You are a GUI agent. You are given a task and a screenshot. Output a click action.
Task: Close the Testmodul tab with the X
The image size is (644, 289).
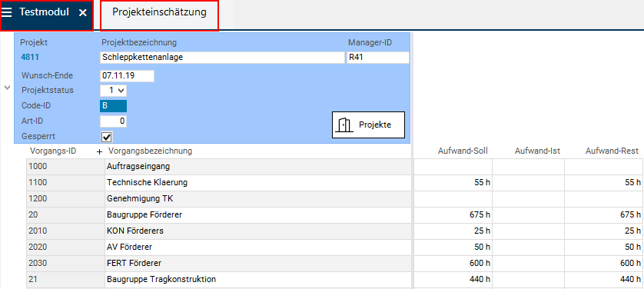[x=82, y=13]
